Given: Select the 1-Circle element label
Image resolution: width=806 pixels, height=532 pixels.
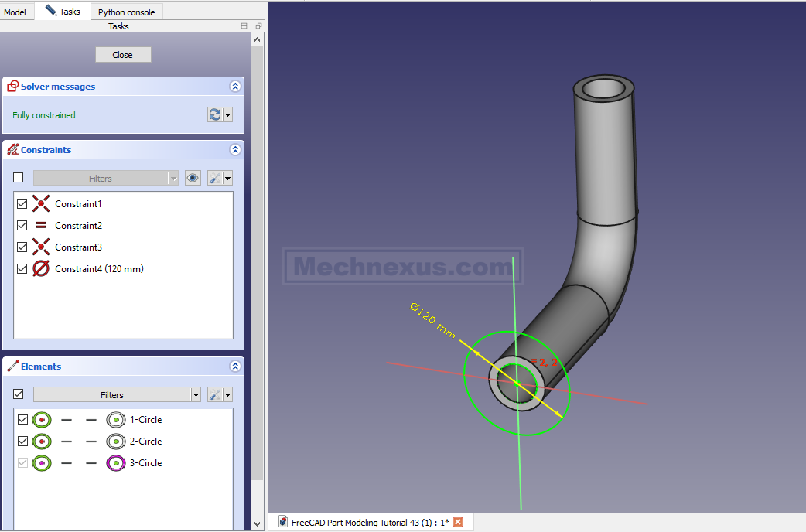Looking at the screenshot, I should [146, 420].
